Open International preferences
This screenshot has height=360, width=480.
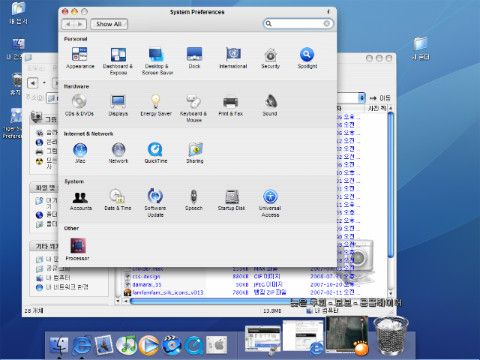pyautogui.click(x=233, y=57)
